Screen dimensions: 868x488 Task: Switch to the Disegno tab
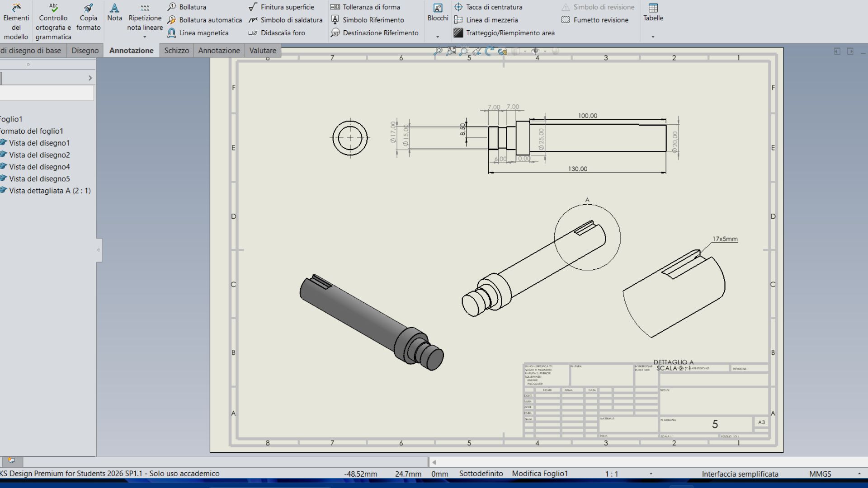85,51
